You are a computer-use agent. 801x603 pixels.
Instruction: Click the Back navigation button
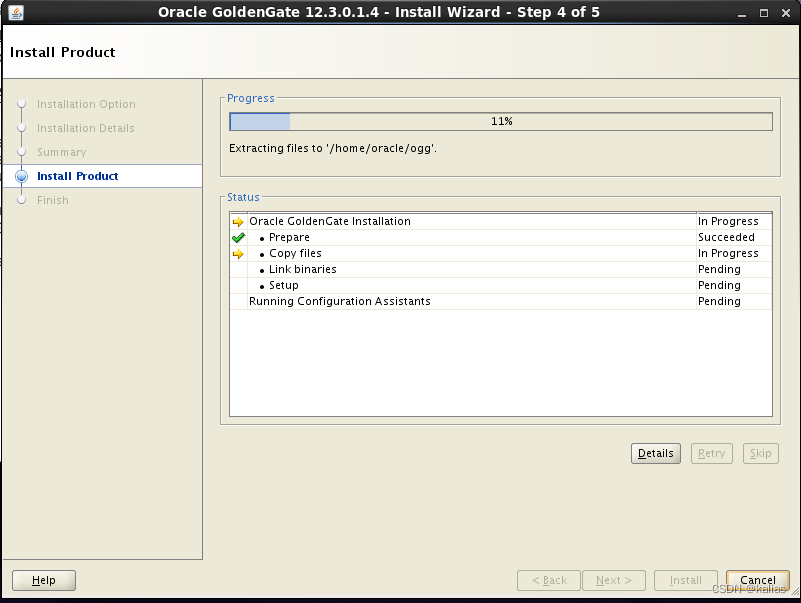549,581
